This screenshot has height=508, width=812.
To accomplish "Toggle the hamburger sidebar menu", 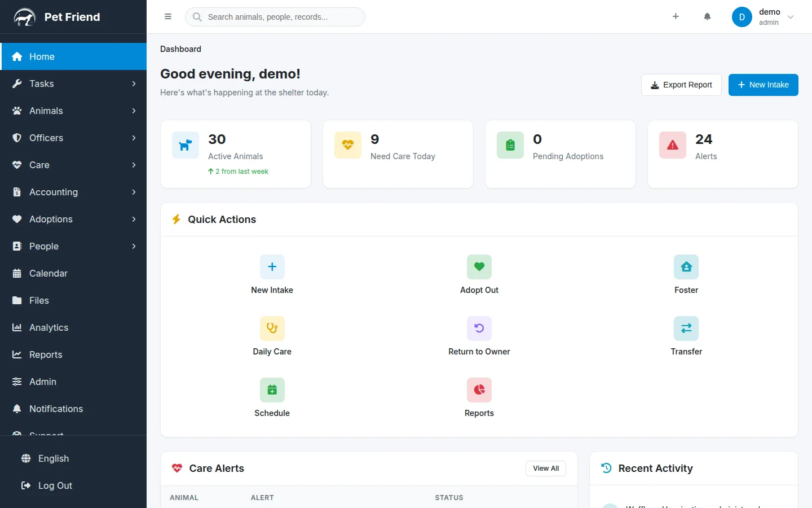I will [167, 16].
